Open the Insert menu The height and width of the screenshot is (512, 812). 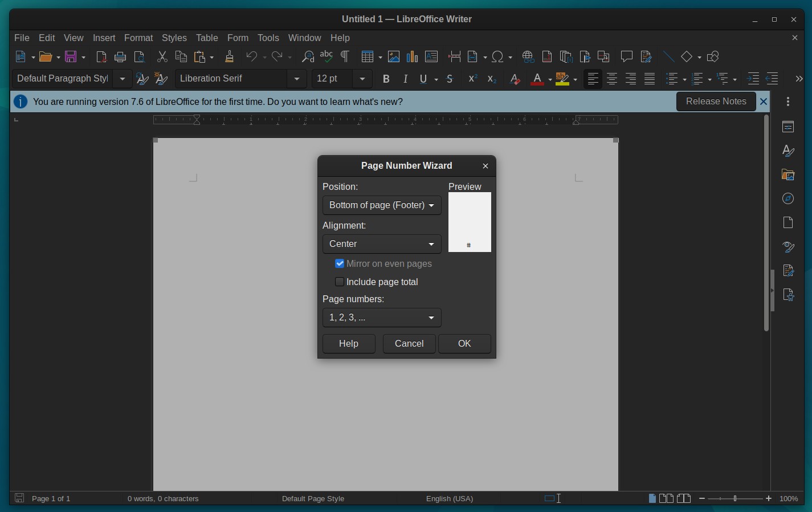pos(104,38)
